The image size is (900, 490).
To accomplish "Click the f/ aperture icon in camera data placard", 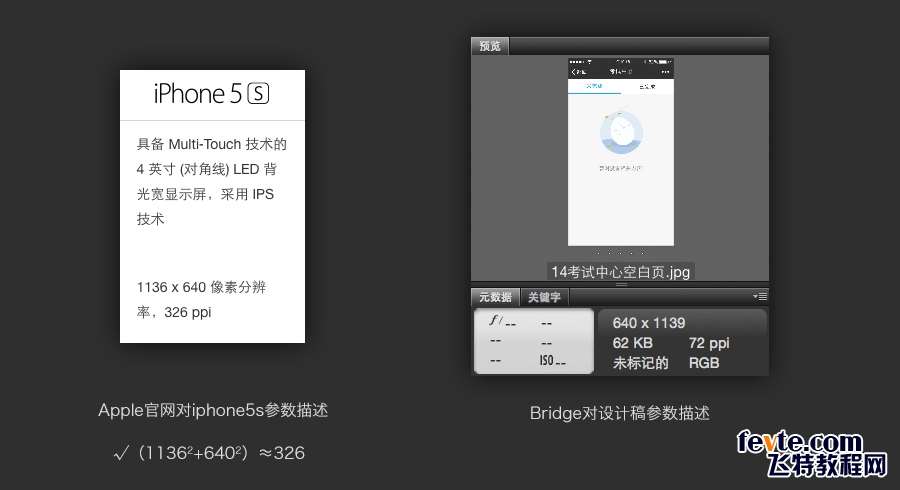I will point(496,321).
